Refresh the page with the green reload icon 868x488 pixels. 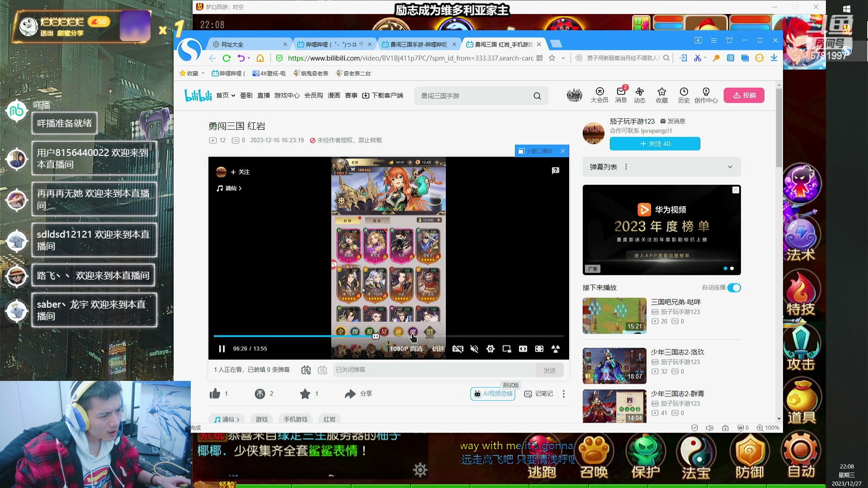pos(226,58)
